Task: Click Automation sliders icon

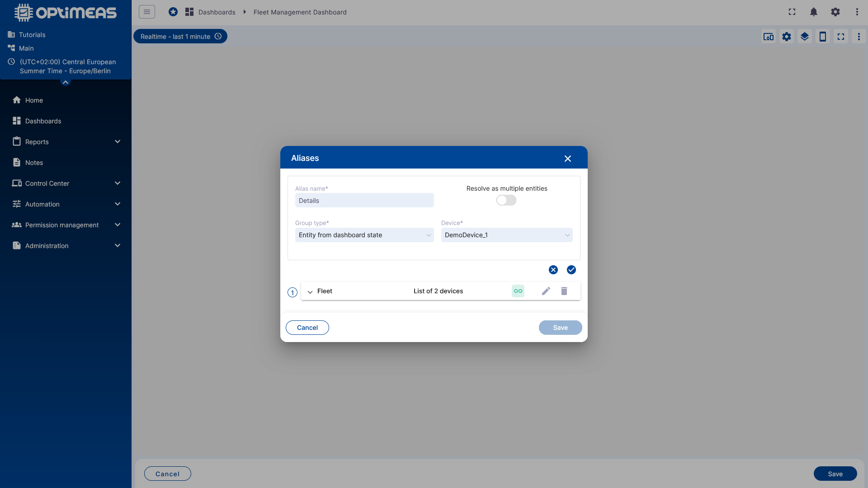Action: [x=17, y=204]
